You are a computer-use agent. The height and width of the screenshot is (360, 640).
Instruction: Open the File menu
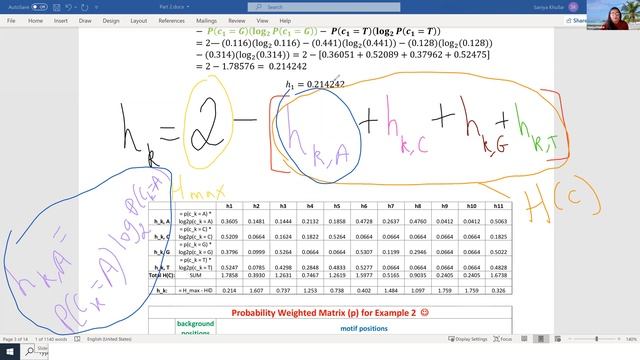(11, 21)
